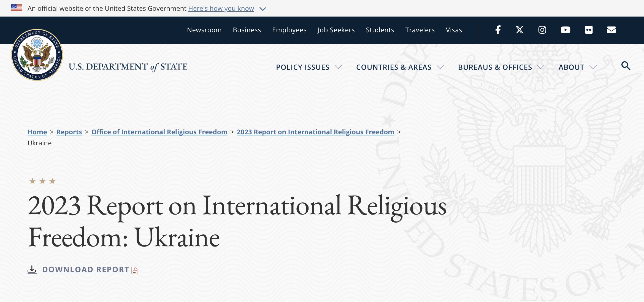Expand the official website banner chevron
This screenshot has width=644, height=302.
click(x=263, y=9)
